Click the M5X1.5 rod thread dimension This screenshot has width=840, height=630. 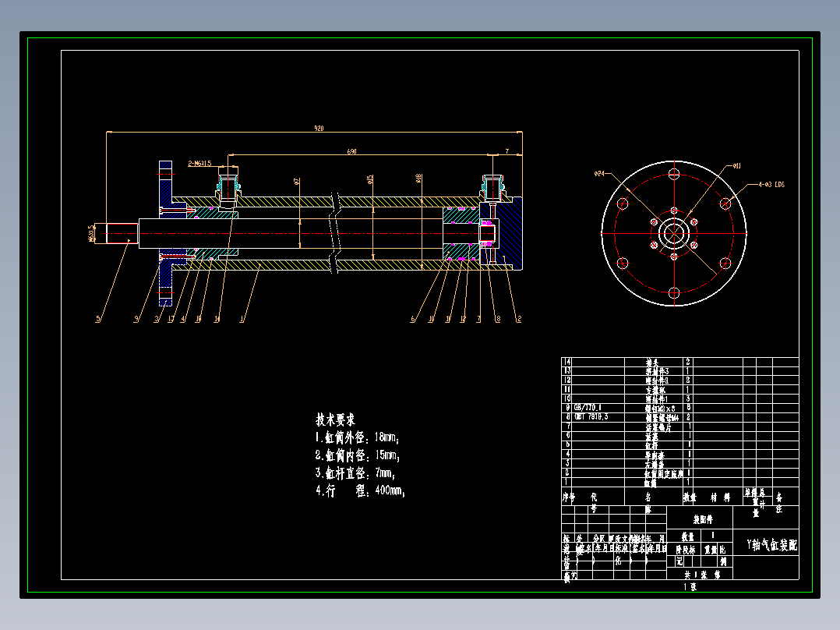(x=91, y=234)
